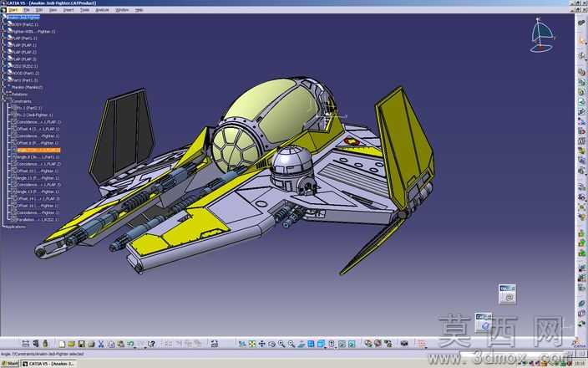588x368 pixels.
Task: Open the Help menu
Action: tap(139, 10)
